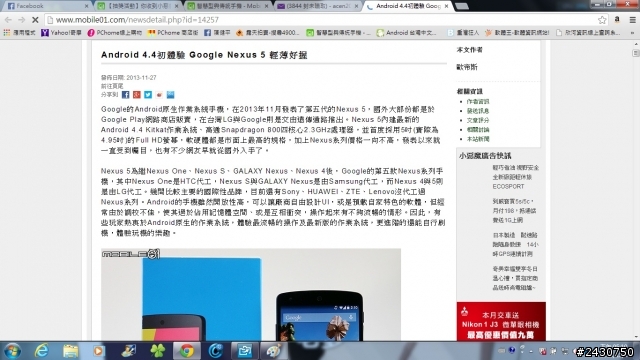The width and height of the screenshot is (640, 360).
Task: Open the second PChome bookmark
Action: tap(173, 33)
